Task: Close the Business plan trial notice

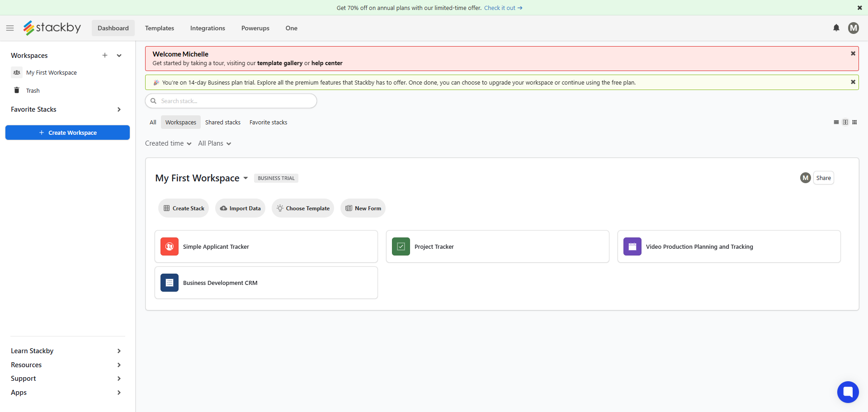Action: point(853,82)
